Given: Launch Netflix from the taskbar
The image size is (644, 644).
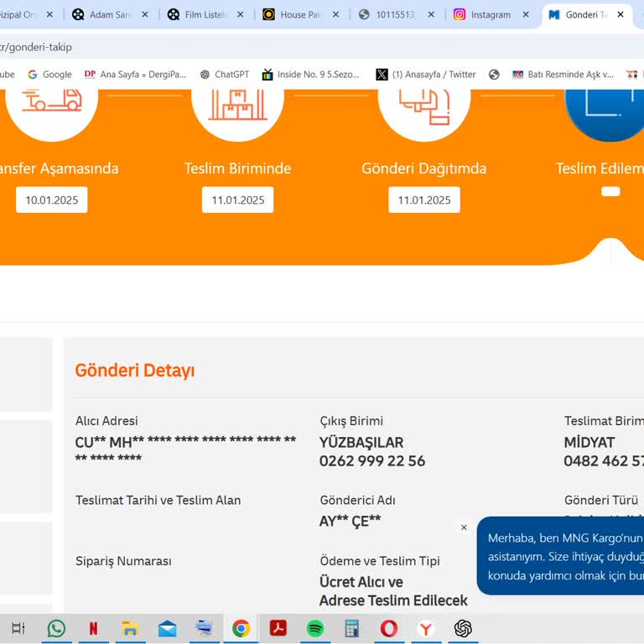Looking at the screenshot, I should [x=93, y=628].
